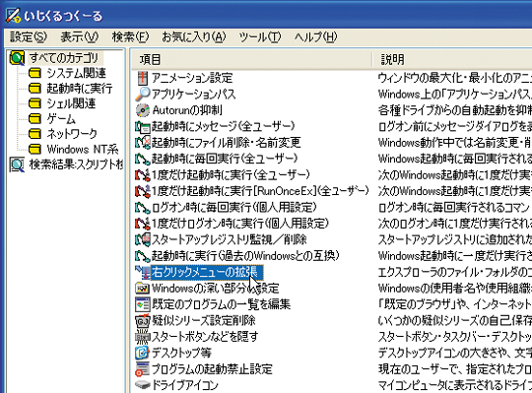
Task: Select the スタートアップレジストリ監視/削除 entry
Action: pos(229,239)
